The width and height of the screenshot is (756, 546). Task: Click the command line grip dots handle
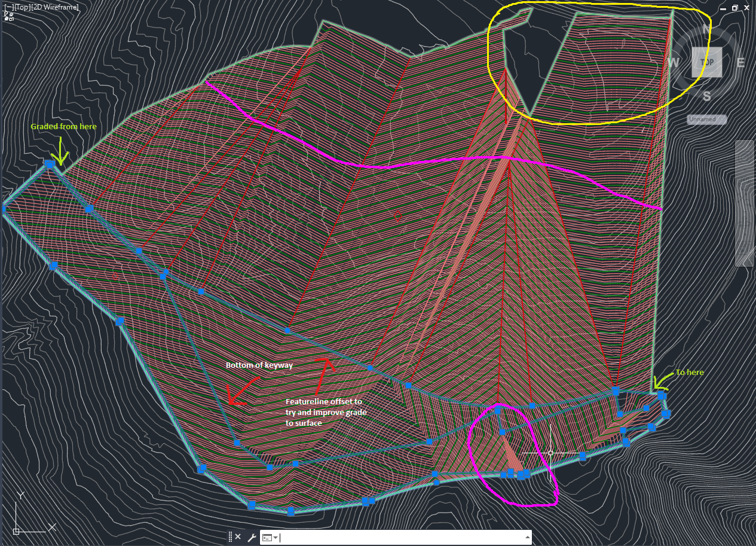click(231, 536)
